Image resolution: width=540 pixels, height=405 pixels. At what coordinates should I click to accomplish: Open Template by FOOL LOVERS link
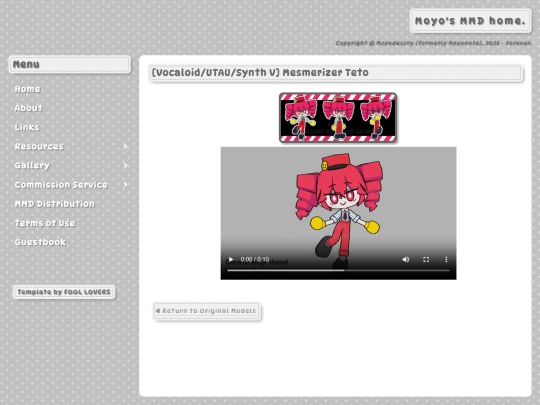(x=64, y=292)
